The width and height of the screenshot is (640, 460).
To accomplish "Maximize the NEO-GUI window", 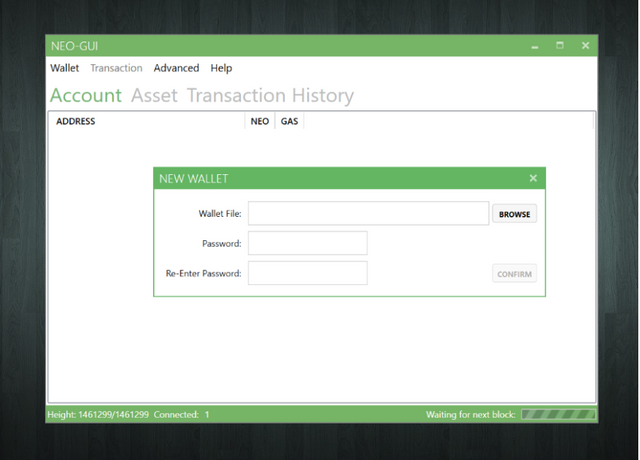I will click(x=560, y=45).
